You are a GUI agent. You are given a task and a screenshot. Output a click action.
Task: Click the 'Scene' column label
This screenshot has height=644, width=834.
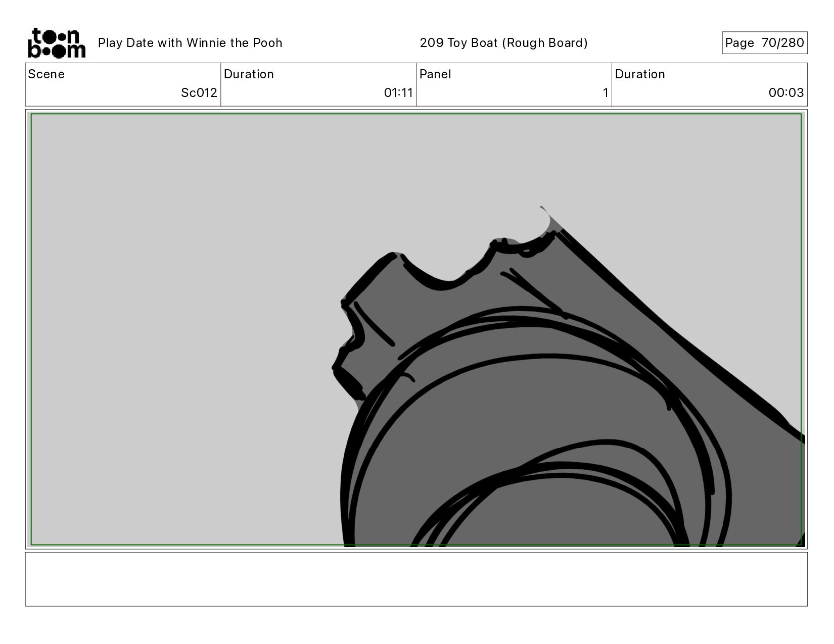click(x=47, y=74)
